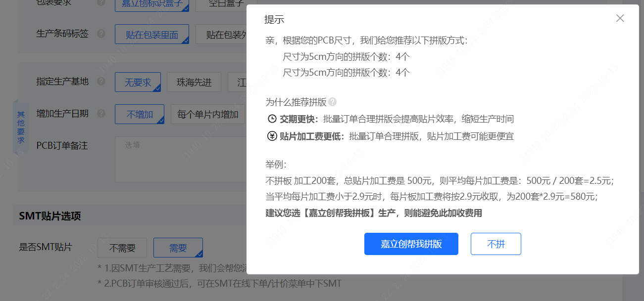
Task: Choose 嘉立创帮我拼版 to accept panelization
Action: click(x=411, y=244)
